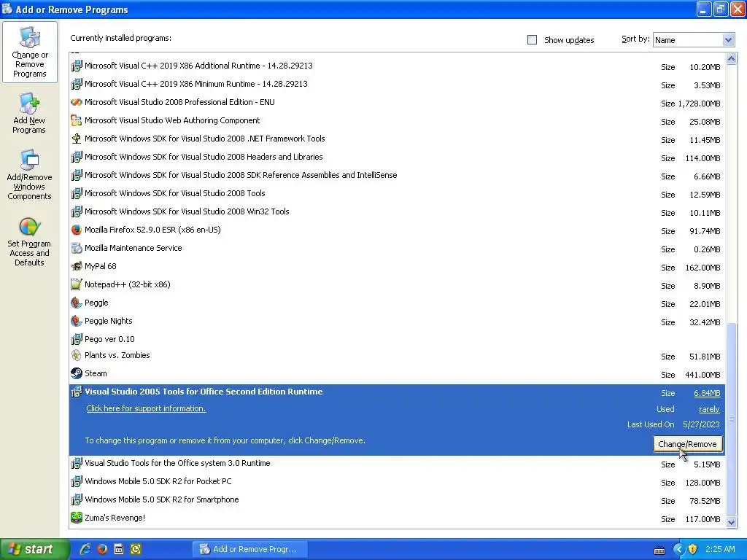This screenshot has height=560, width=747.
Task: Click the Zuma's Revenge! frog icon
Action: [x=76, y=518]
